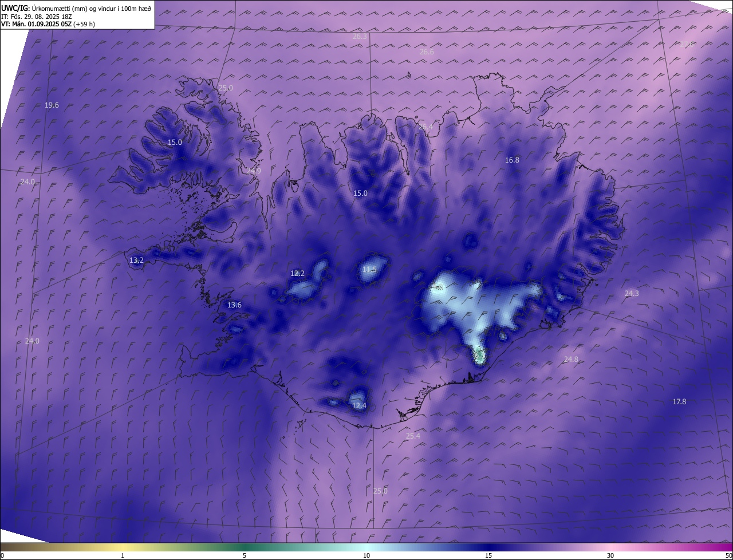Click the 10 tick on the color scale
This screenshot has height=560, width=733.
(x=366, y=555)
